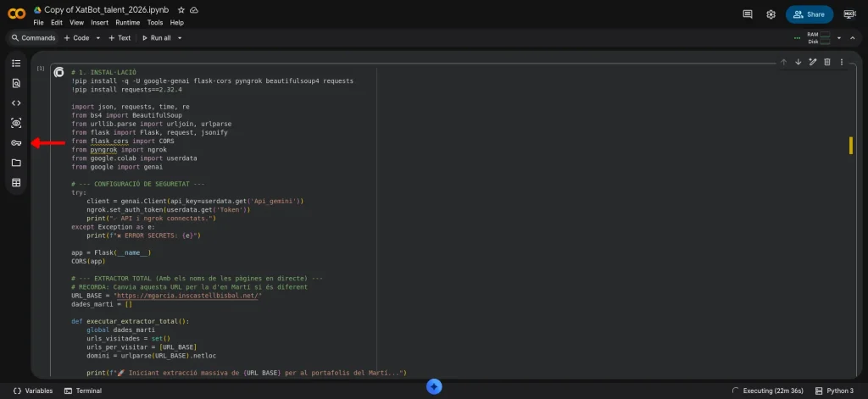Open the Runtime menu
This screenshot has height=399, width=868.
pyautogui.click(x=127, y=23)
